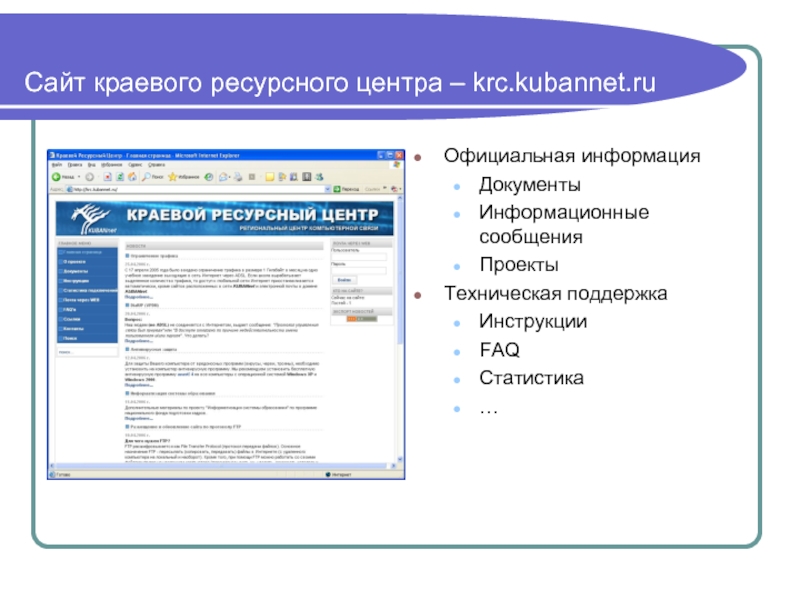This screenshot has height=600, width=800.
Task: Click the Windows flag throbber logo
Action: [396, 164]
